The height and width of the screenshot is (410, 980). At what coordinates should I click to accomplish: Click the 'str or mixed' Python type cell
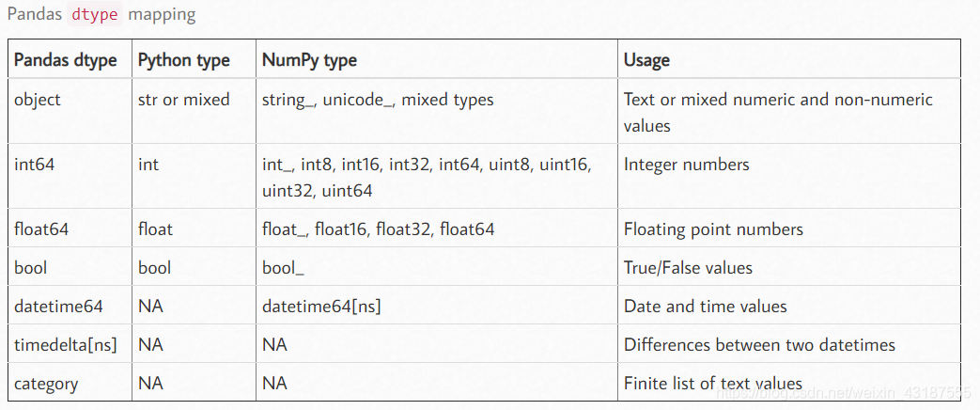[x=184, y=100]
